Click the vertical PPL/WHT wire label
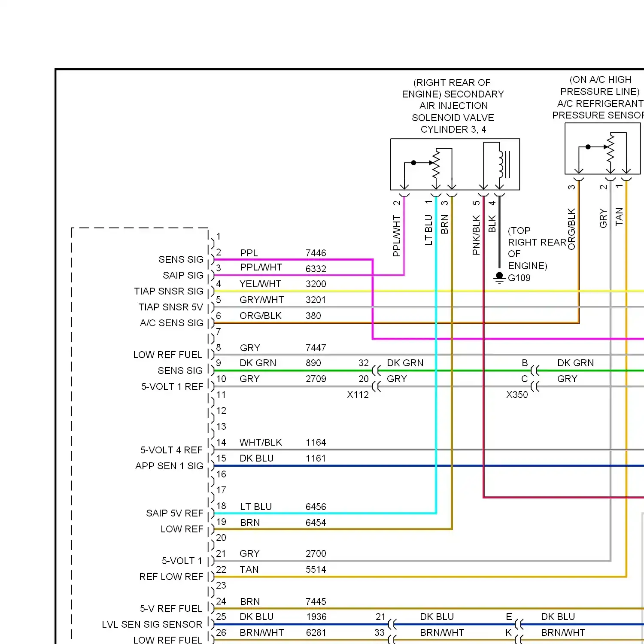Image resolution: width=644 pixels, height=644 pixels. coord(397,236)
